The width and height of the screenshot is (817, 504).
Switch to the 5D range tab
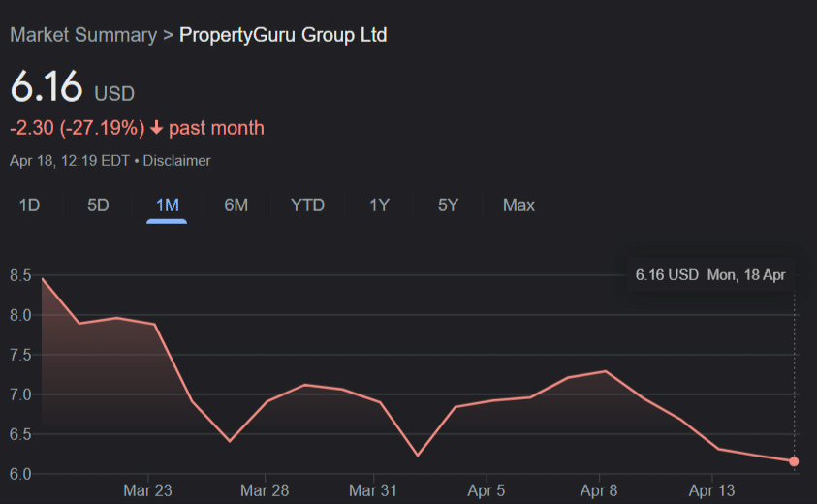[98, 205]
